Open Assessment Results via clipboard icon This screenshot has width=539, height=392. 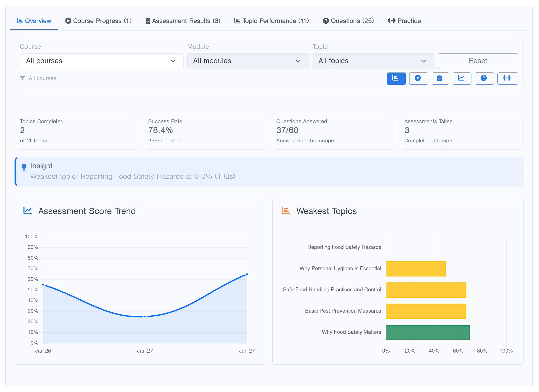[440, 78]
